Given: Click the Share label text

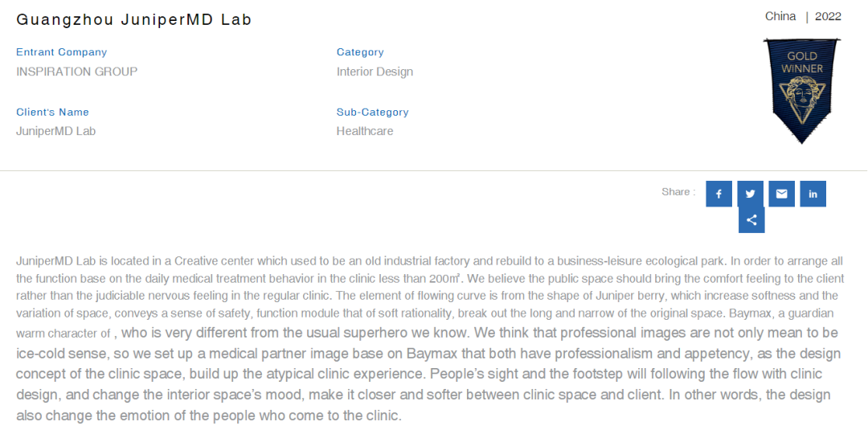Looking at the screenshot, I should click(x=678, y=192).
